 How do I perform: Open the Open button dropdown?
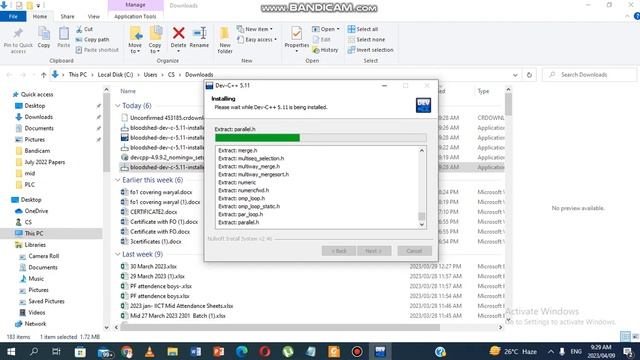coord(338,29)
